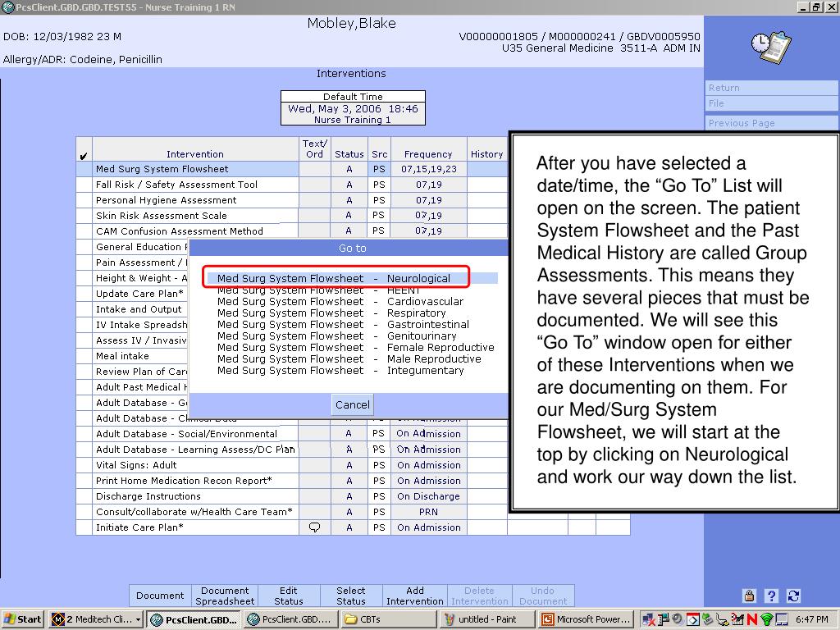
Task: Select the Vital Signs: Adult intervention
Action: (x=195, y=465)
